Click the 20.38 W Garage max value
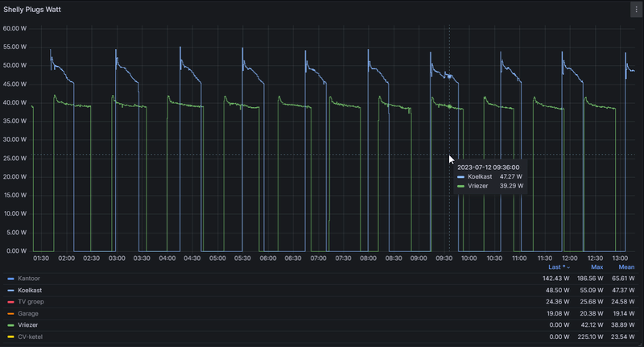Image resolution: width=644 pixels, height=347 pixels. pos(592,314)
